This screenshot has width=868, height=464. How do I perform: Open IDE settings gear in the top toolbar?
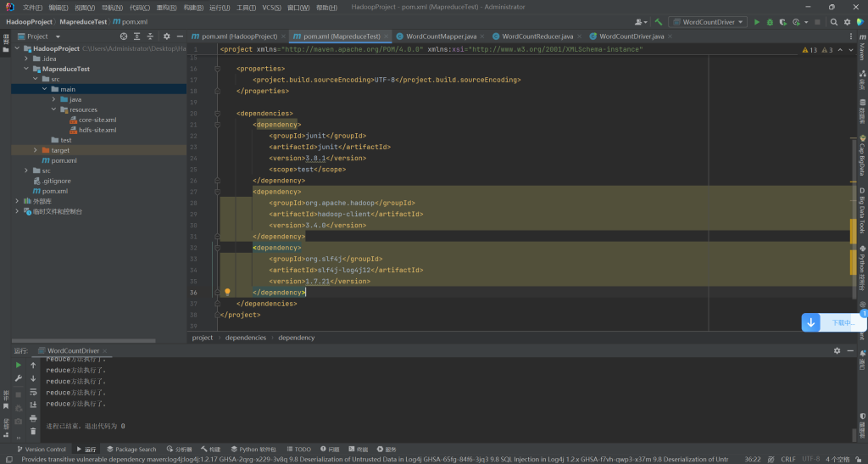tap(847, 22)
